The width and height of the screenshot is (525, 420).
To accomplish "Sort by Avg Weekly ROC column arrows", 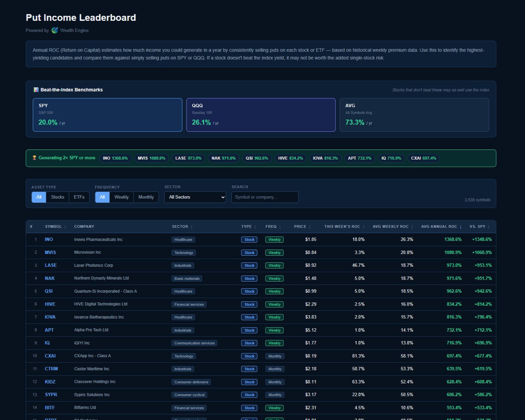I will (x=412, y=226).
